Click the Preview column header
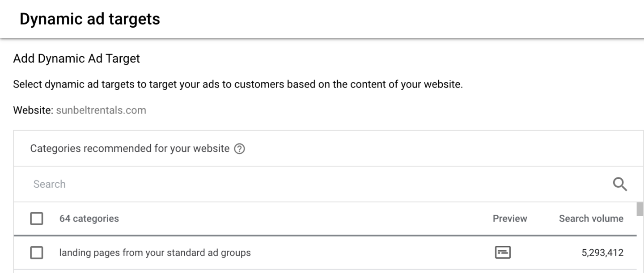This screenshot has height=273, width=644. pos(510,218)
